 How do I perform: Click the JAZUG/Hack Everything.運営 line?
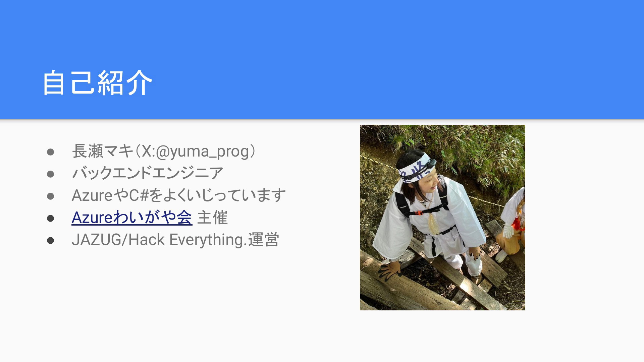(175, 240)
